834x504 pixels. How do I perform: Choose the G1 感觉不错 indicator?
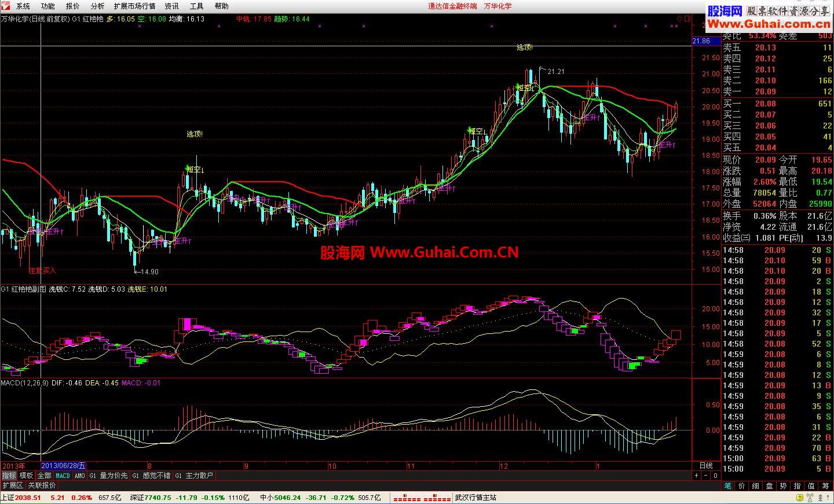point(151,476)
